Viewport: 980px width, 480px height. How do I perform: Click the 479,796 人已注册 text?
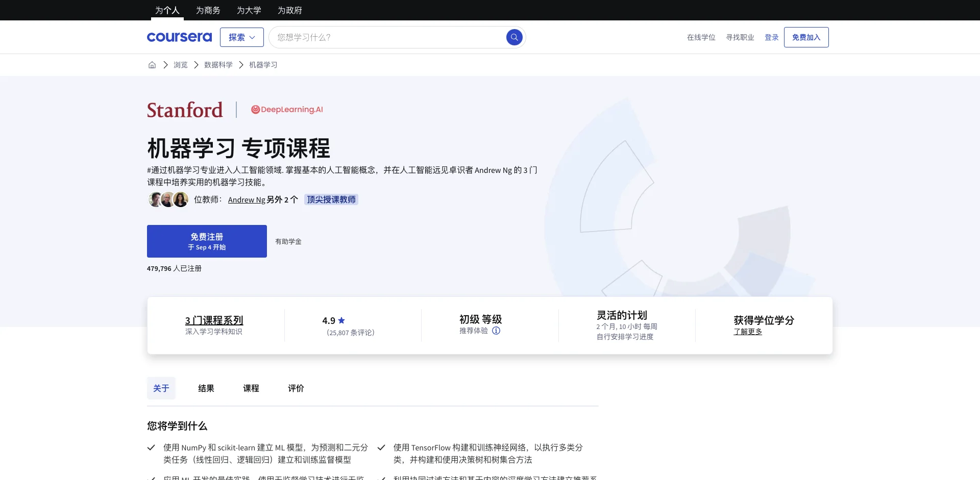click(x=174, y=268)
